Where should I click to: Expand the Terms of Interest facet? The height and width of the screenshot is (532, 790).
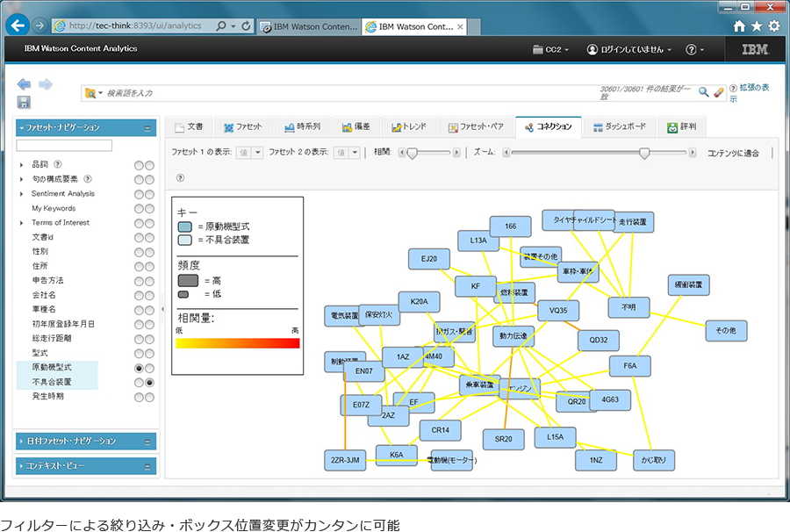tap(21, 223)
